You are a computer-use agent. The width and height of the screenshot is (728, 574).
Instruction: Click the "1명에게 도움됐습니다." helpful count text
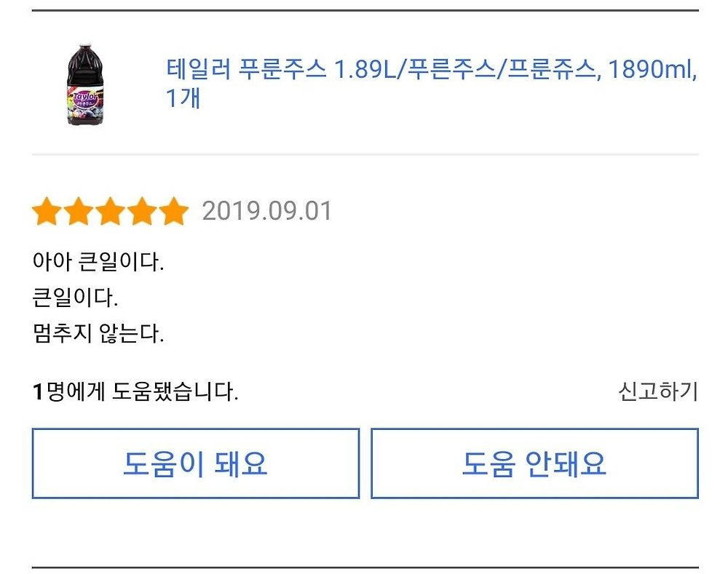[x=135, y=393]
